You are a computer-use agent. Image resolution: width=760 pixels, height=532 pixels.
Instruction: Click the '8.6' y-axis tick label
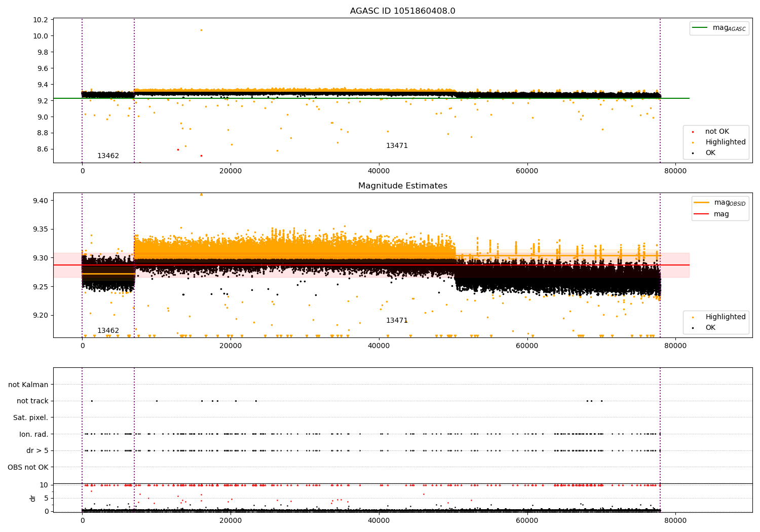(x=43, y=149)
